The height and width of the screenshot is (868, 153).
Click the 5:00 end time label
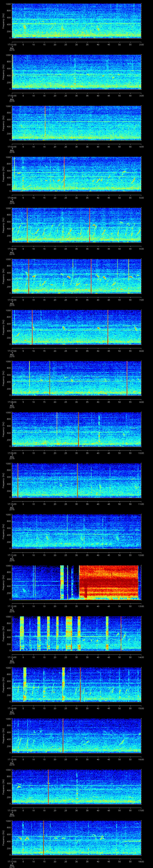click(x=141, y=197)
